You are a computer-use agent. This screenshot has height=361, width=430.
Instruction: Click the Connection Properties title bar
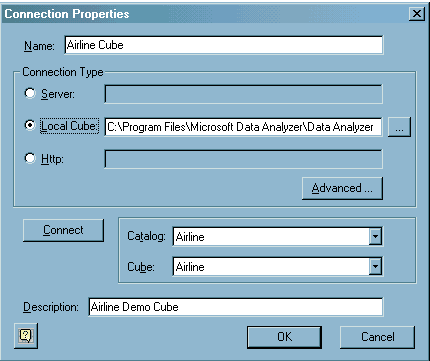click(x=205, y=14)
